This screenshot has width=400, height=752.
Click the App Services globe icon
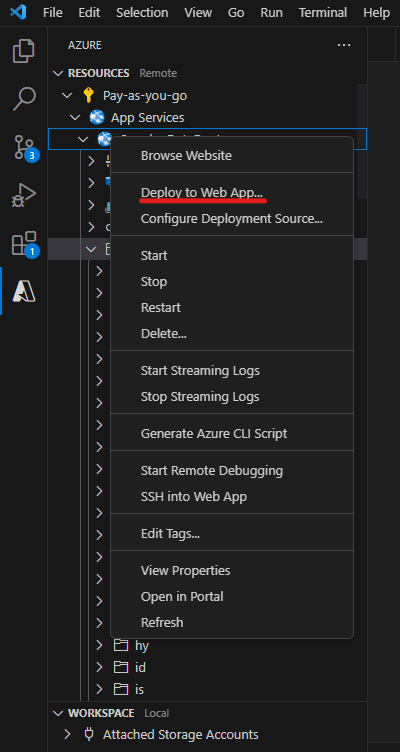[x=97, y=118]
